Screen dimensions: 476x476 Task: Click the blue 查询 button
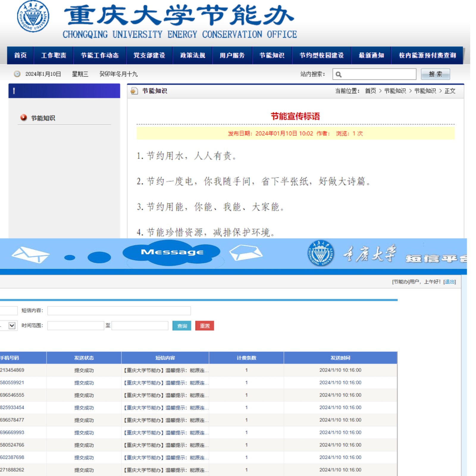(182, 326)
